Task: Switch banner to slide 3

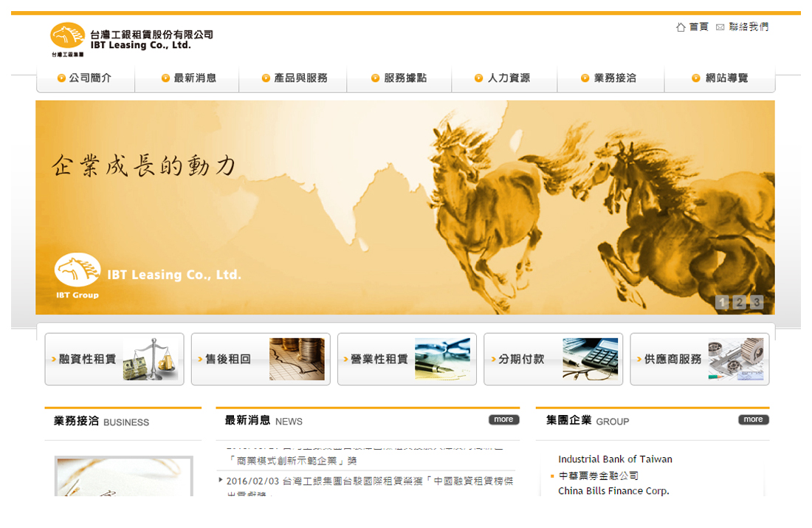Action: tap(757, 302)
